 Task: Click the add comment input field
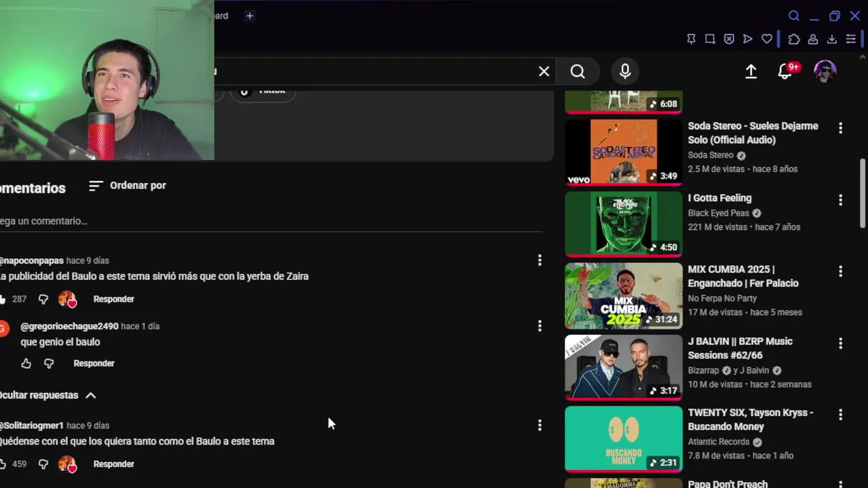pyautogui.click(x=271, y=221)
